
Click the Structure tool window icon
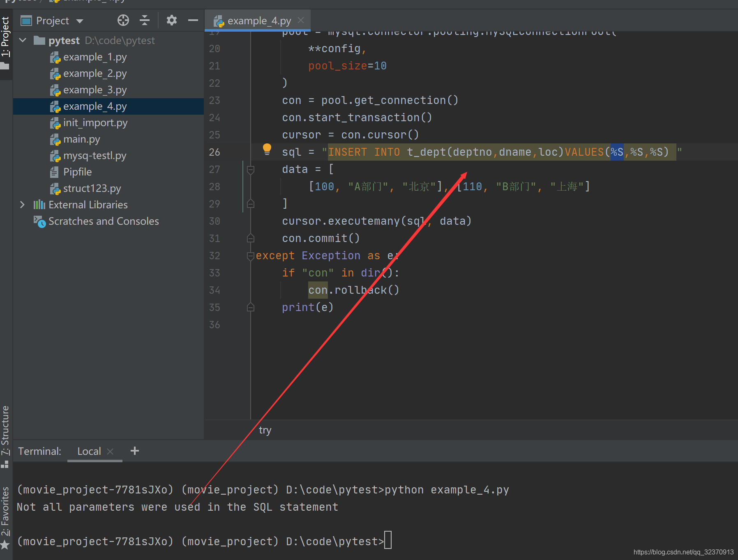(x=5, y=465)
